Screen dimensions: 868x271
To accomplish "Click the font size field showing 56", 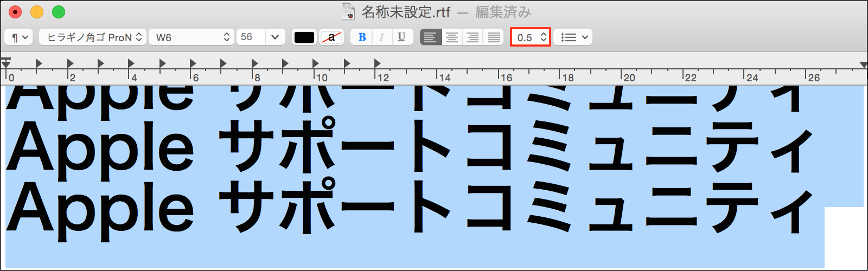I will [251, 37].
